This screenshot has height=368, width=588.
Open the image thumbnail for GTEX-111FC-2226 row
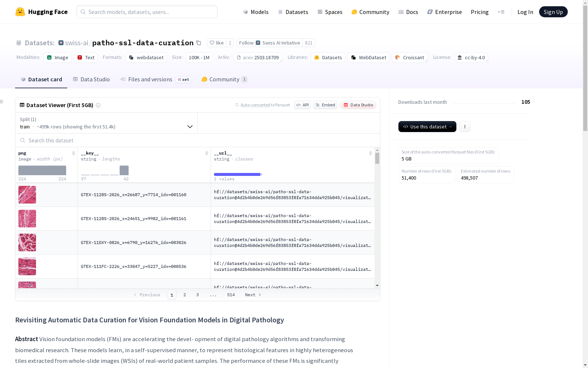click(27, 266)
